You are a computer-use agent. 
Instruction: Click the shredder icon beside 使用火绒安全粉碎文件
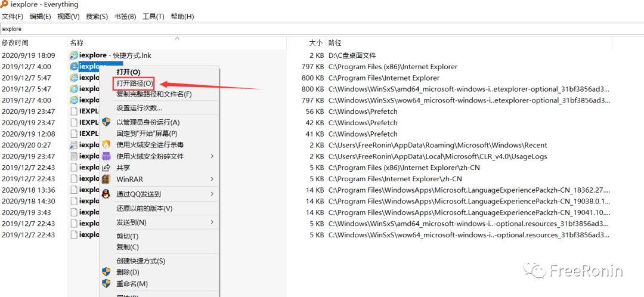(106, 156)
